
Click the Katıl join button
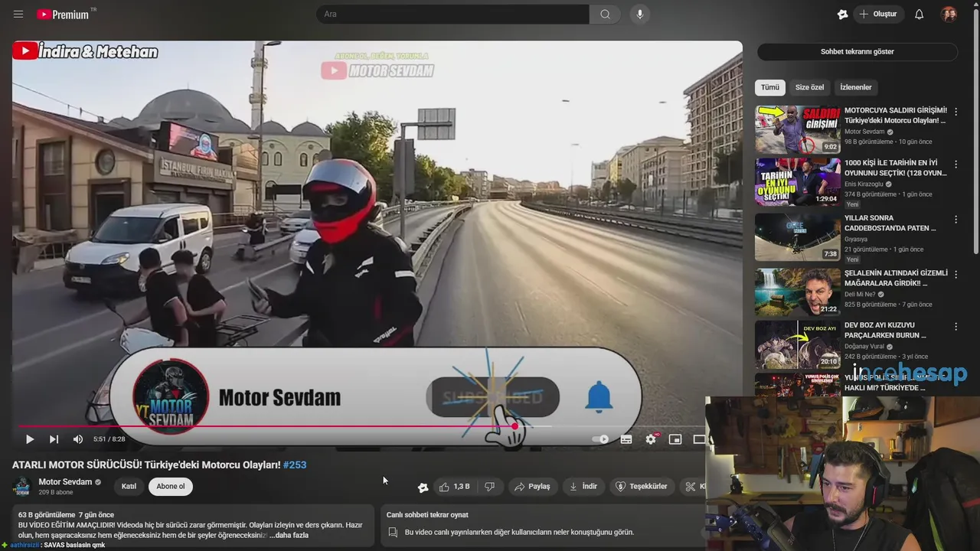[129, 487]
